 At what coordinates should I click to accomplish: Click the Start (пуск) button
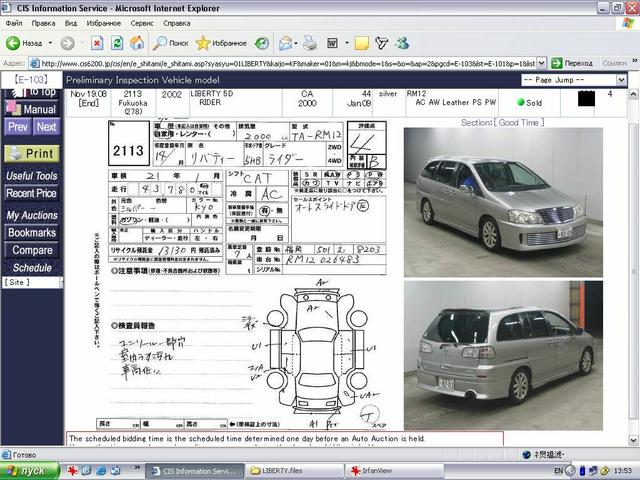coord(30,471)
